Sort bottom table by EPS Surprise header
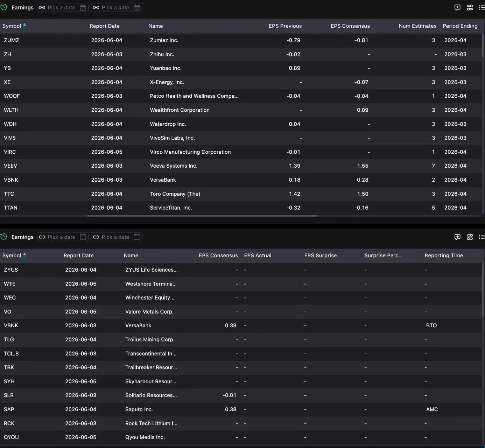 [x=321, y=255]
